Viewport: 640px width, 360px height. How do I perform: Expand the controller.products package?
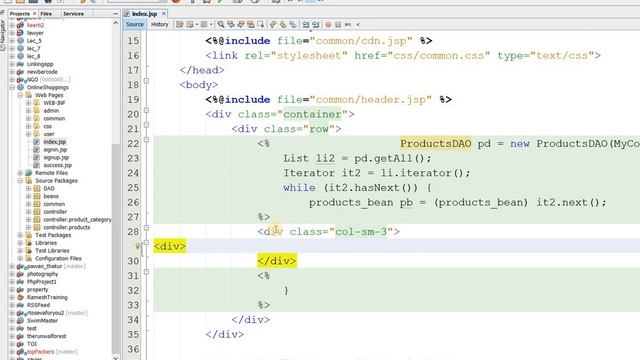tap(28, 227)
